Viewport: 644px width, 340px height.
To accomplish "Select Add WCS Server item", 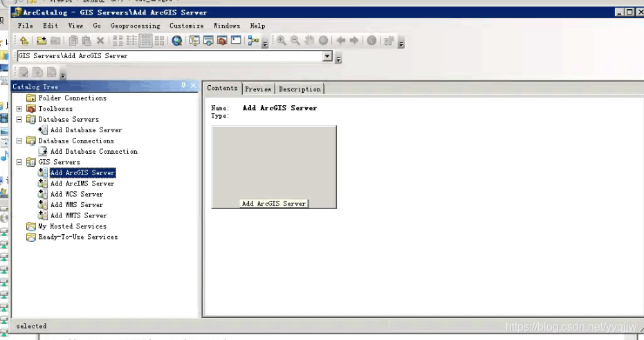I will 76,194.
